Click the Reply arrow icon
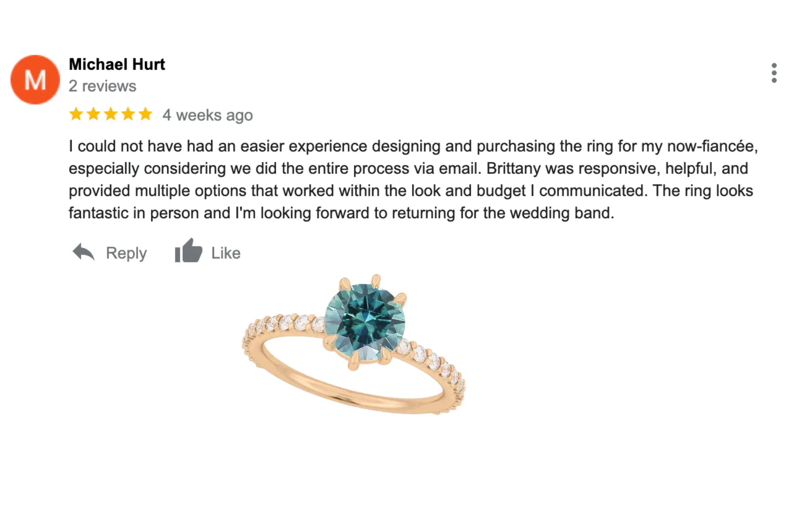The image size is (812, 516). click(84, 252)
